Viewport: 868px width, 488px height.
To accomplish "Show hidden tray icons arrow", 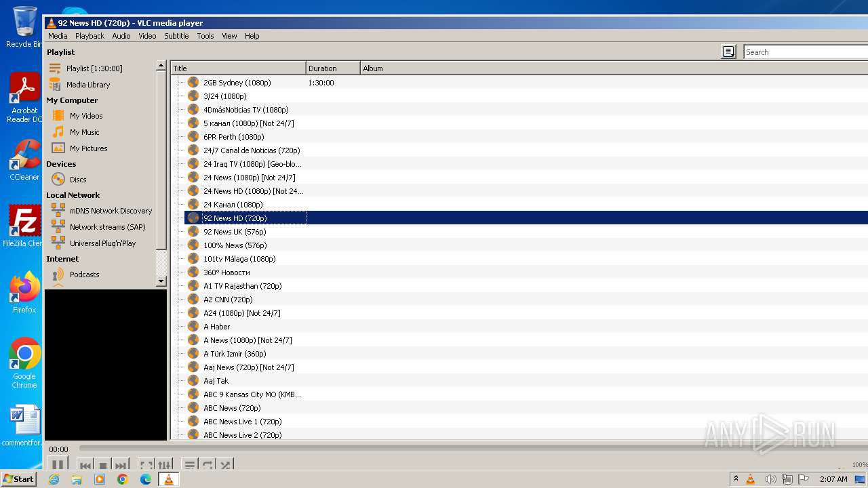I will (736, 479).
